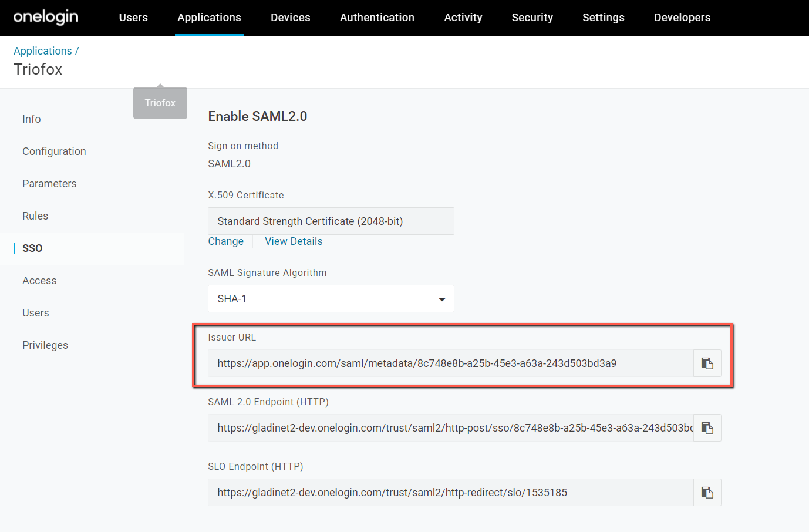Open the Activity top menu
The height and width of the screenshot is (532, 809).
click(463, 18)
